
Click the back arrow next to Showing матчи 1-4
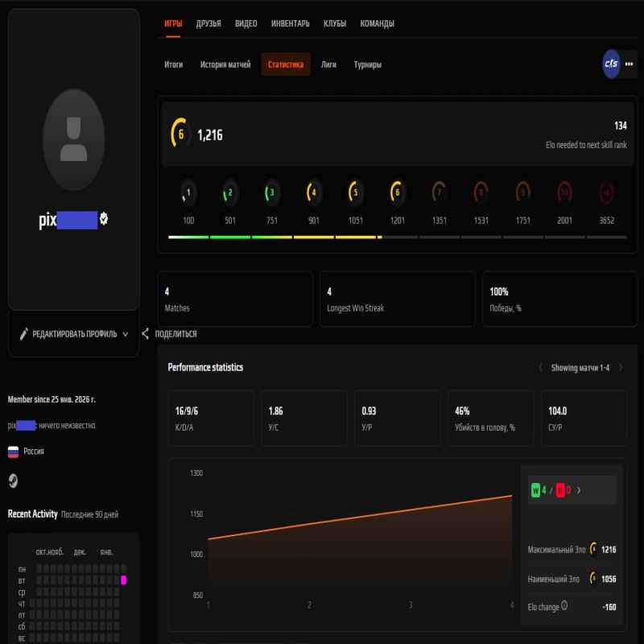pyautogui.click(x=540, y=366)
